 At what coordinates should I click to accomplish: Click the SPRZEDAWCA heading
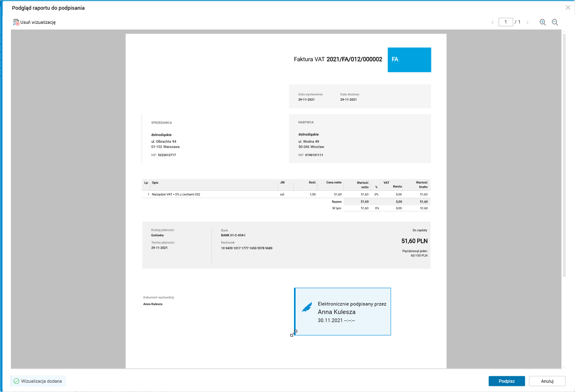pos(162,123)
